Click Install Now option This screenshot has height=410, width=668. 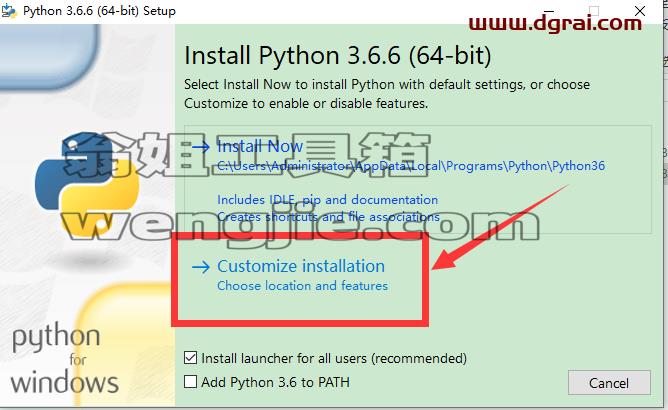tap(418, 179)
